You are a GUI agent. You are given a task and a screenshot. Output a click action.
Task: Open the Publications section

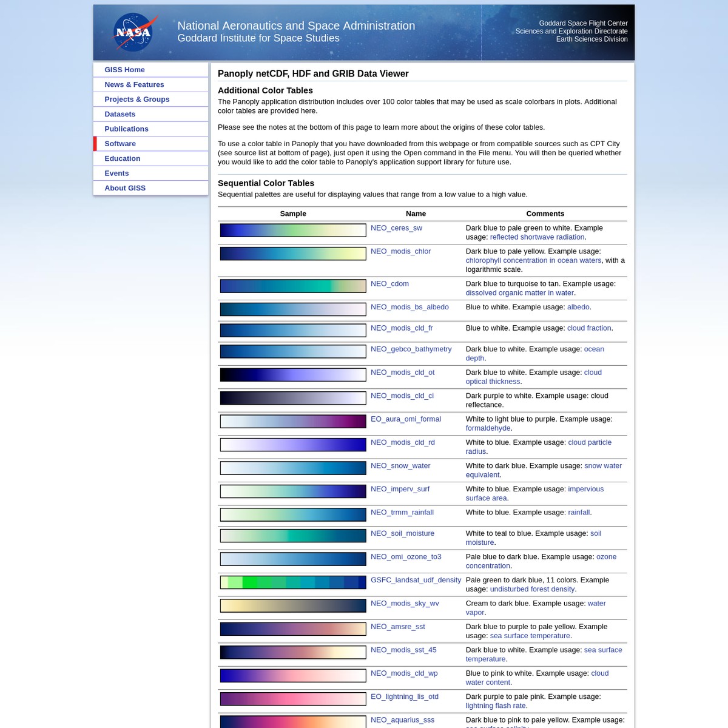[126, 129]
